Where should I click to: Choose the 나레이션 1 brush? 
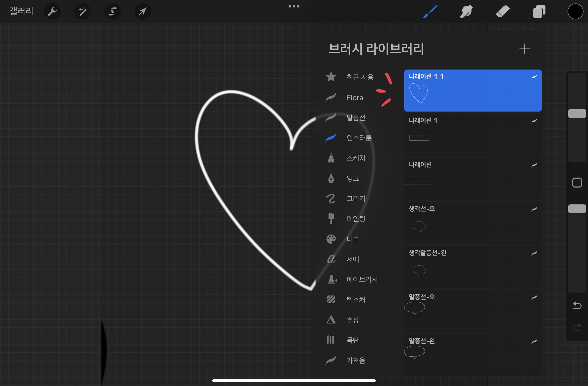pos(473,134)
